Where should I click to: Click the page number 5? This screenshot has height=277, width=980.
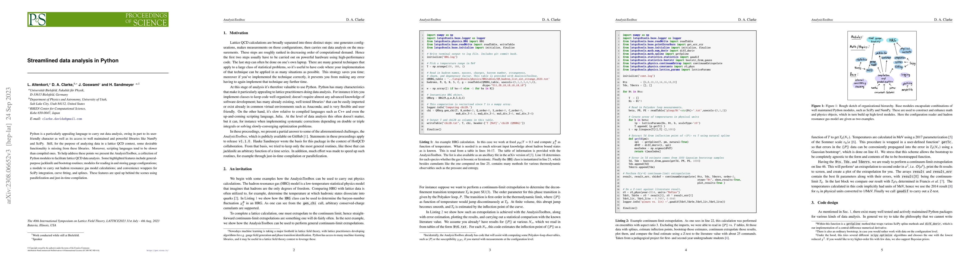pyautogui.click(x=882, y=250)
